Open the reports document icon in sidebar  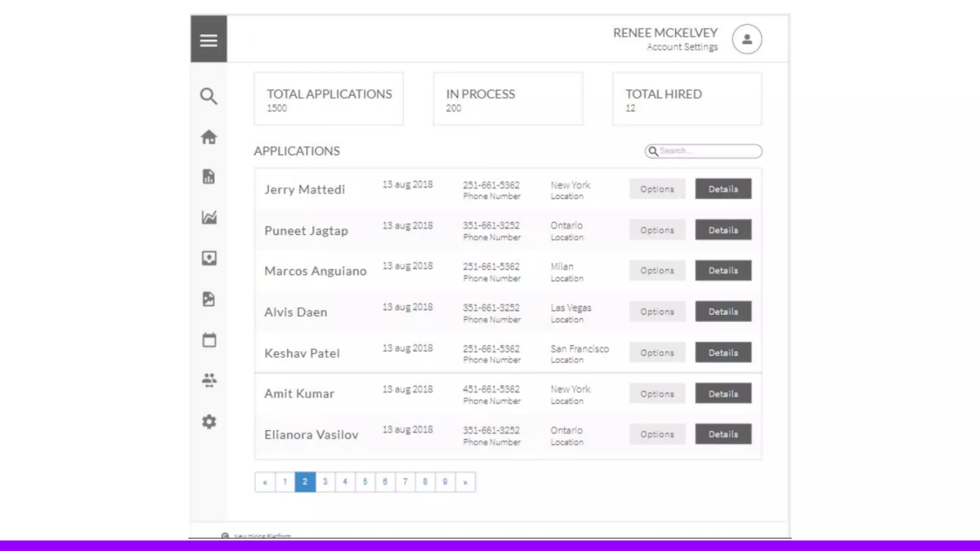tap(209, 176)
